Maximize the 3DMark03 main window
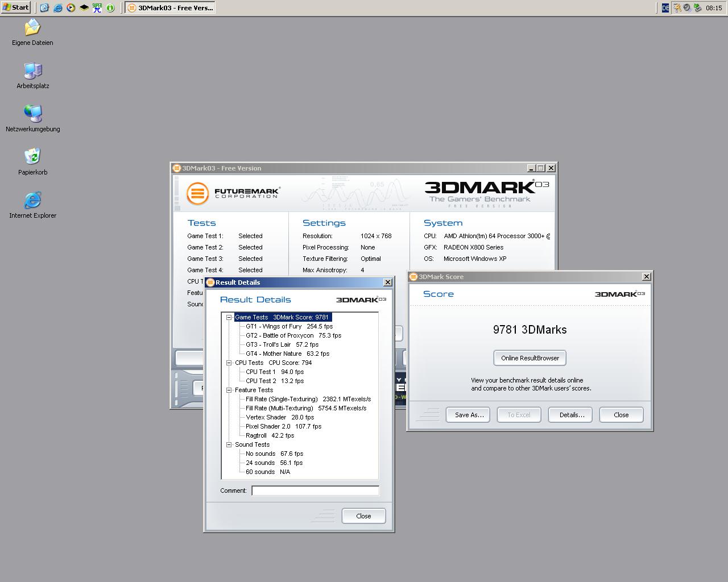 point(541,168)
